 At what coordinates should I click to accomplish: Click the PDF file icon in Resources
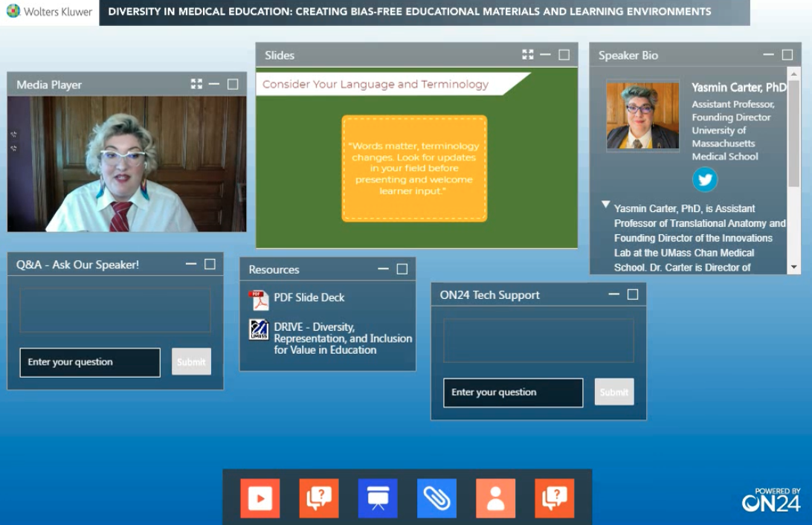point(259,300)
